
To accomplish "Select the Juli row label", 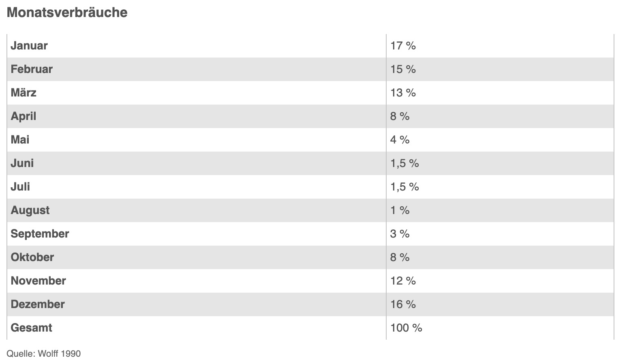I will 20,186.
